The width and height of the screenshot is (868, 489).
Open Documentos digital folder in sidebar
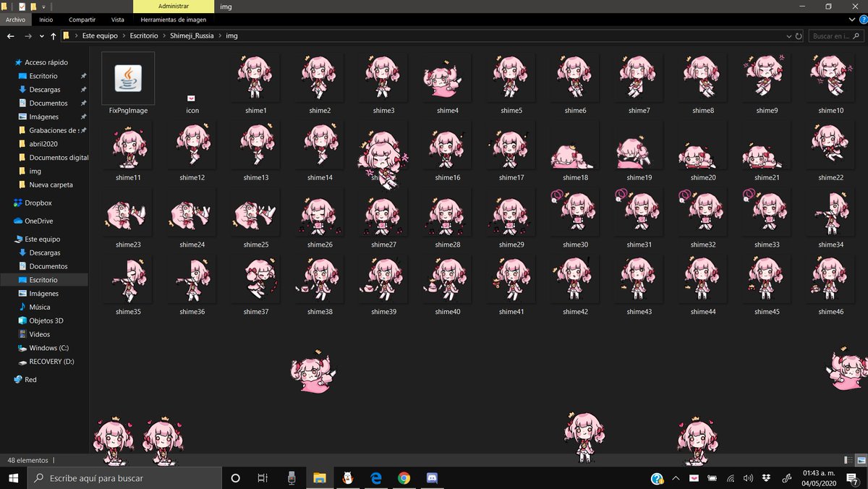[59, 158]
